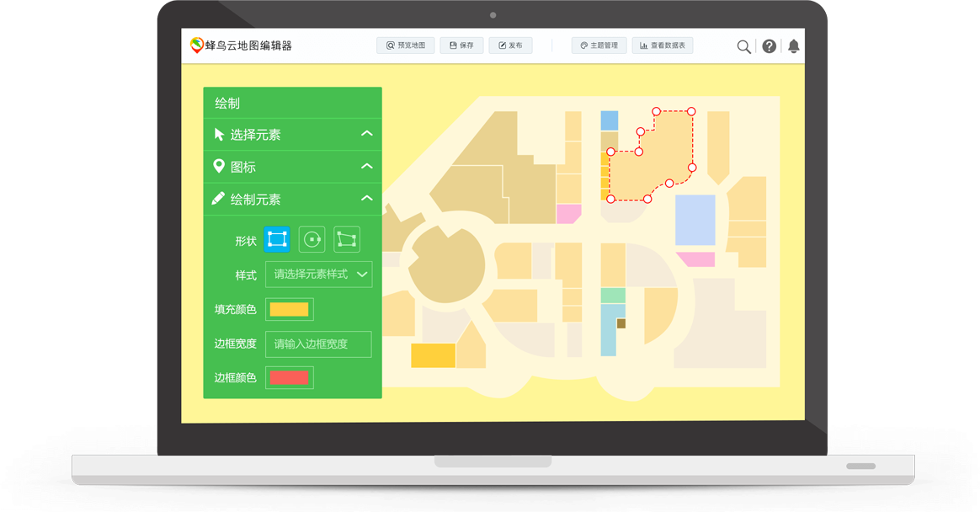Click the 边框宽度 input field
This screenshot has height=512, width=980.
click(318, 344)
